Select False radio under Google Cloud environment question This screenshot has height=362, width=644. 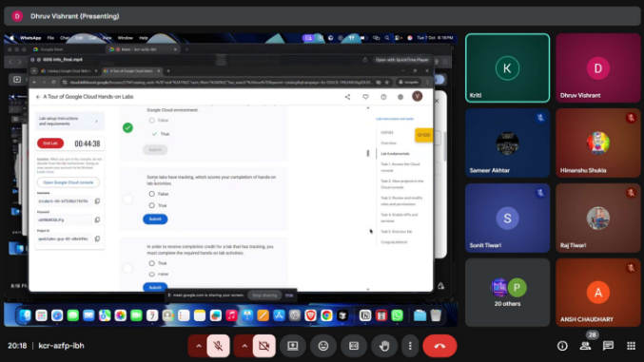152,121
